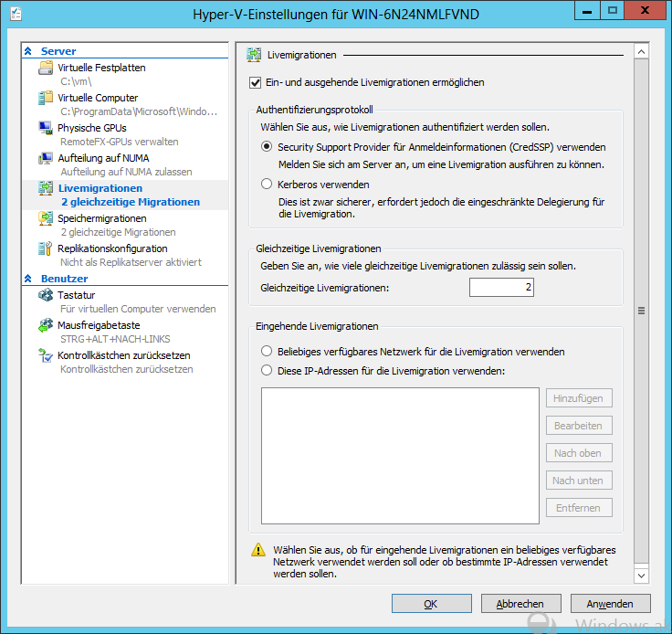The width and height of the screenshot is (672, 634).
Task: Click the Mausfreigabetaste icon
Action: pyautogui.click(x=46, y=326)
